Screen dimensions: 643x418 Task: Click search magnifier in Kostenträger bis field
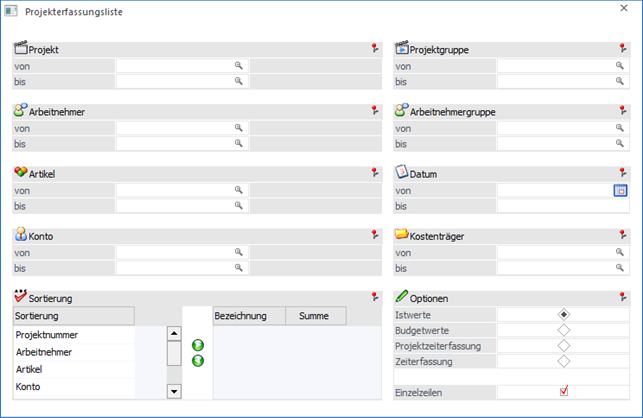point(621,268)
